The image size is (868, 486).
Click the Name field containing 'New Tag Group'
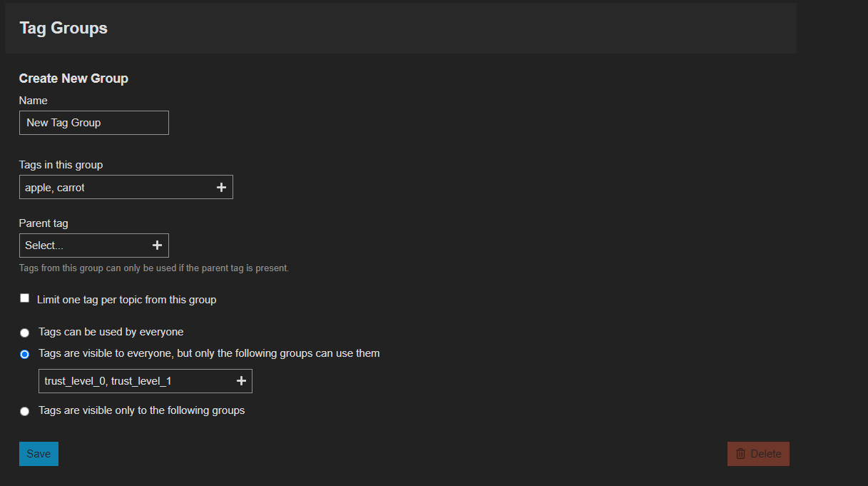(94, 123)
